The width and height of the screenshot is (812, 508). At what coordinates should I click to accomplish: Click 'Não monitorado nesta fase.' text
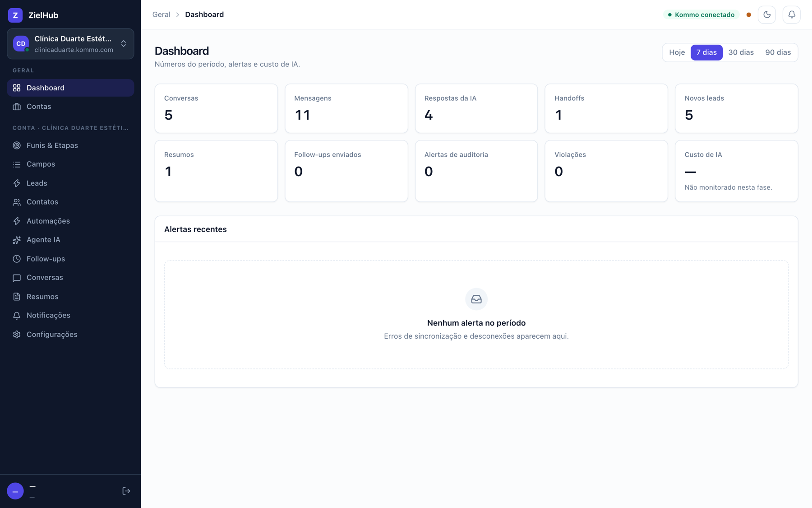(x=728, y=187)
